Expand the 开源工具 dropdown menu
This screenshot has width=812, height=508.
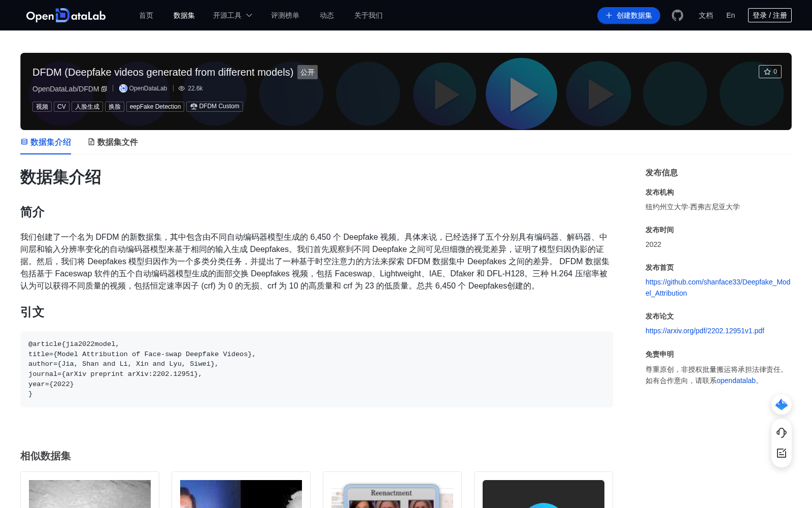232,15
